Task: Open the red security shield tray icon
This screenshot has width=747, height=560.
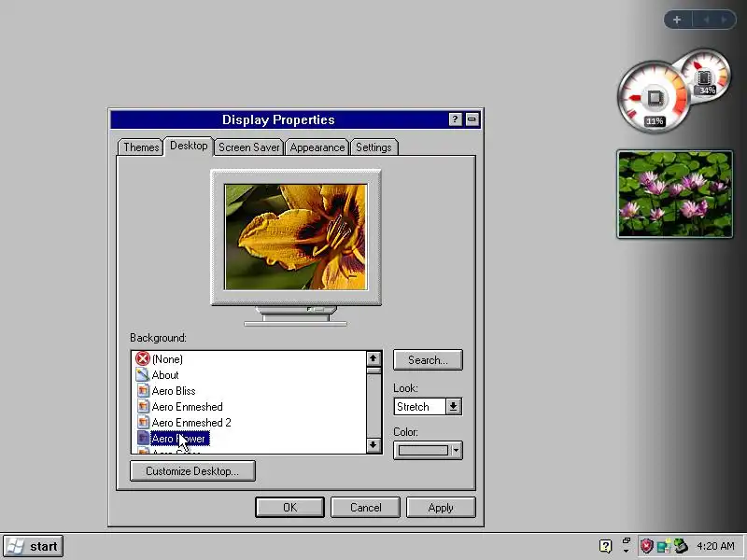Action: (646, 546)
